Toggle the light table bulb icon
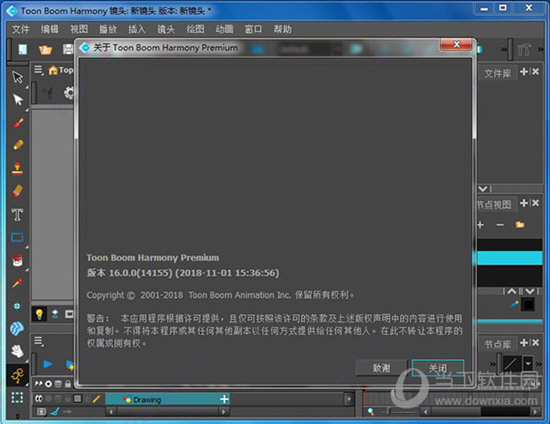The image size is (550, 424). coord(39,314)
